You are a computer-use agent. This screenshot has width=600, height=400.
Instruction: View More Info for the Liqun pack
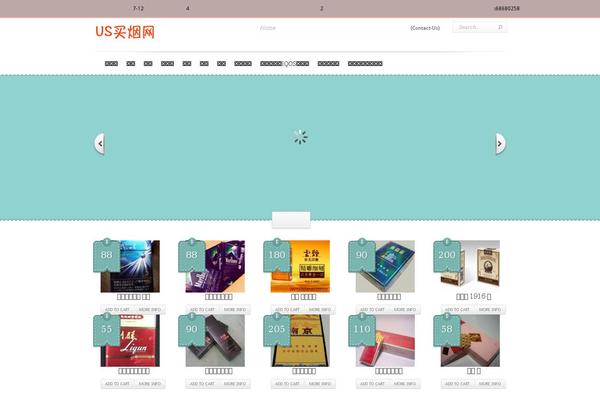coord(150,384)
